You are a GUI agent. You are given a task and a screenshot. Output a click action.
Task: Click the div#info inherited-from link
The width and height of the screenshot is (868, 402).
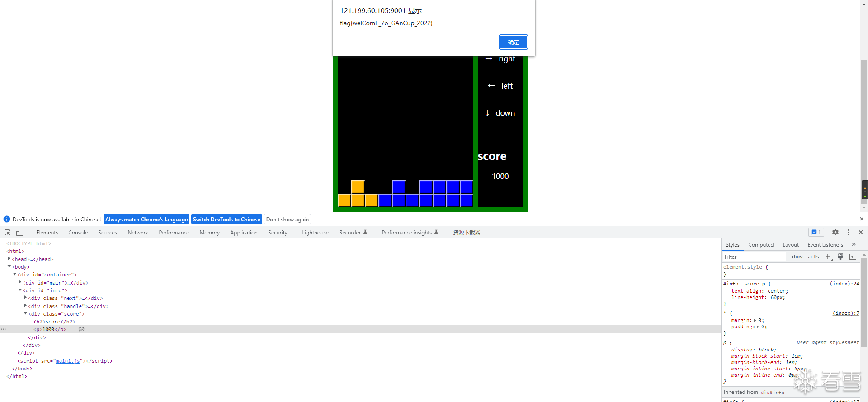772,393
